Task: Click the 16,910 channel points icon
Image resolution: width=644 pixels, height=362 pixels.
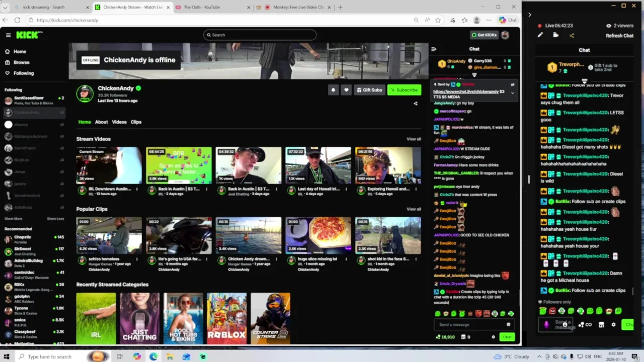Action: pyautogui.click(x=438, y=337)
